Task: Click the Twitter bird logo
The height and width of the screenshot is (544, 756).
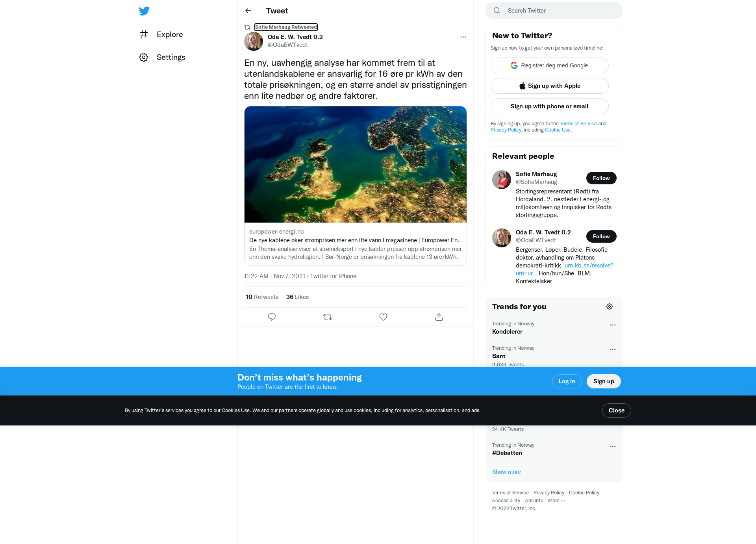Action: coord(144,11)
